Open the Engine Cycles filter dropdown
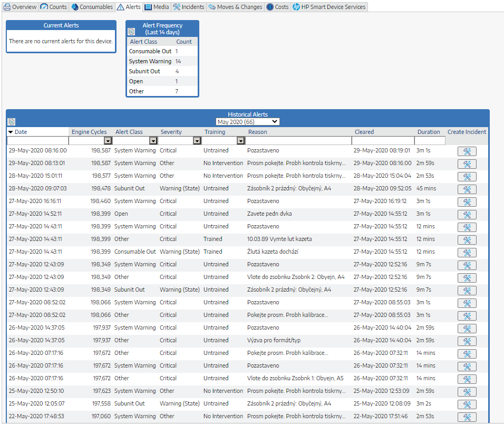The width and height of the screenshot is (504, 424). click(x=108, y=141)
